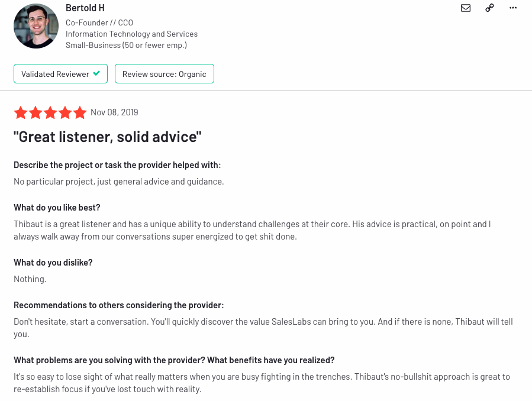This screenshot has height=401, width=532.
Task: Click the envelope email icon
Action: [466, 8]
